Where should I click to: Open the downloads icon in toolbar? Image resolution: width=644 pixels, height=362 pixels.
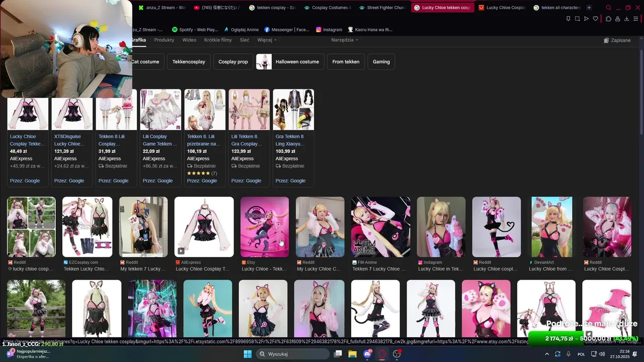[x=626, y=19]
